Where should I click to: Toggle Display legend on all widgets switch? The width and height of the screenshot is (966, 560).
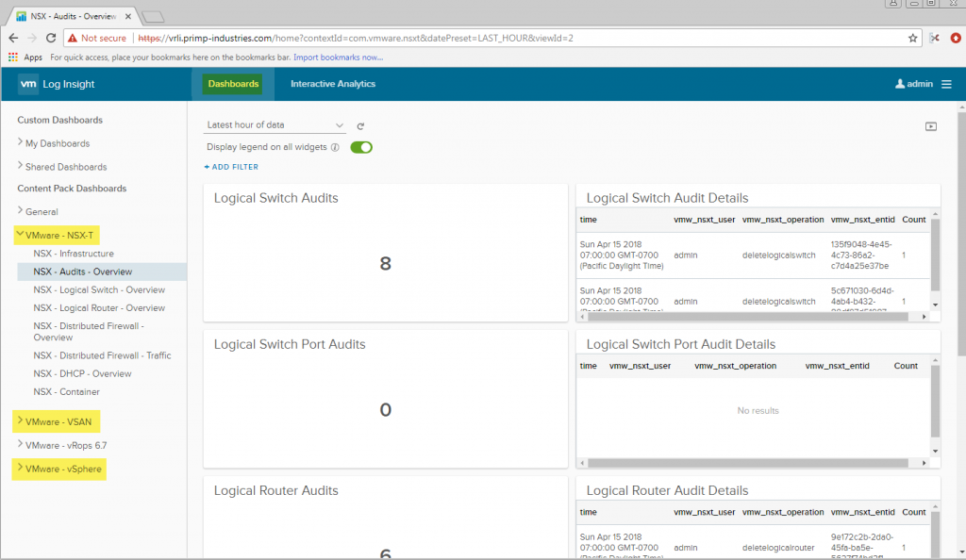coord(361,147)
